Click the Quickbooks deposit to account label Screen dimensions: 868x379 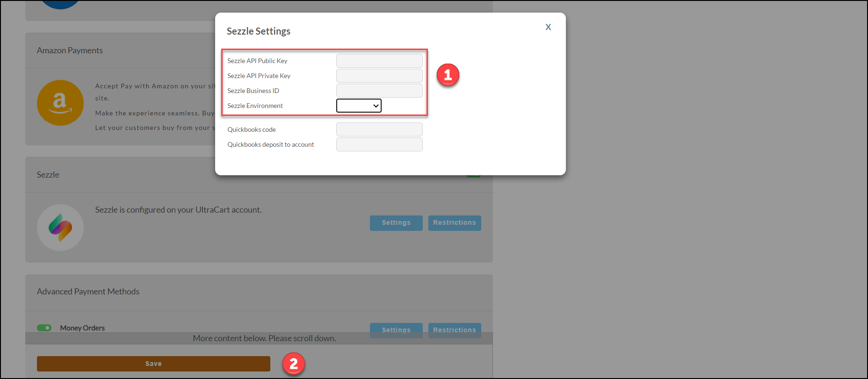[271, 144]
